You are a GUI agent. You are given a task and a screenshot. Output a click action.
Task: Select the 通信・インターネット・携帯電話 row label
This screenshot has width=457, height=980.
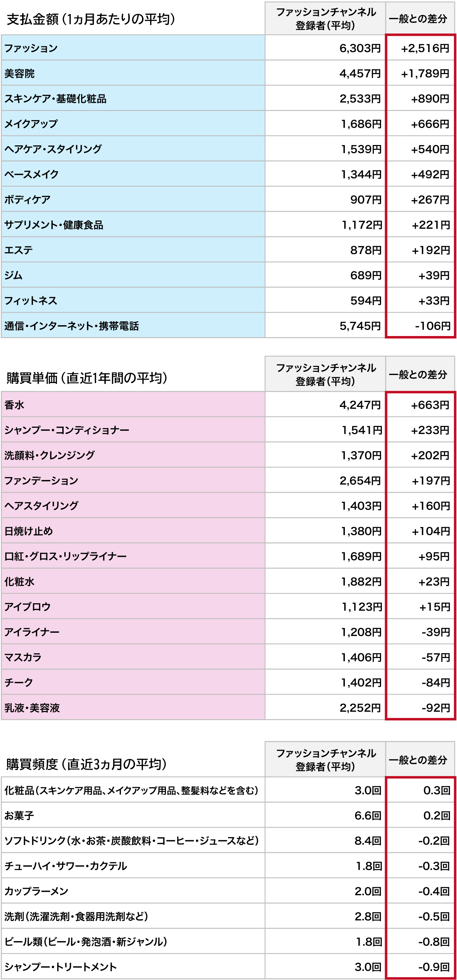72,326
